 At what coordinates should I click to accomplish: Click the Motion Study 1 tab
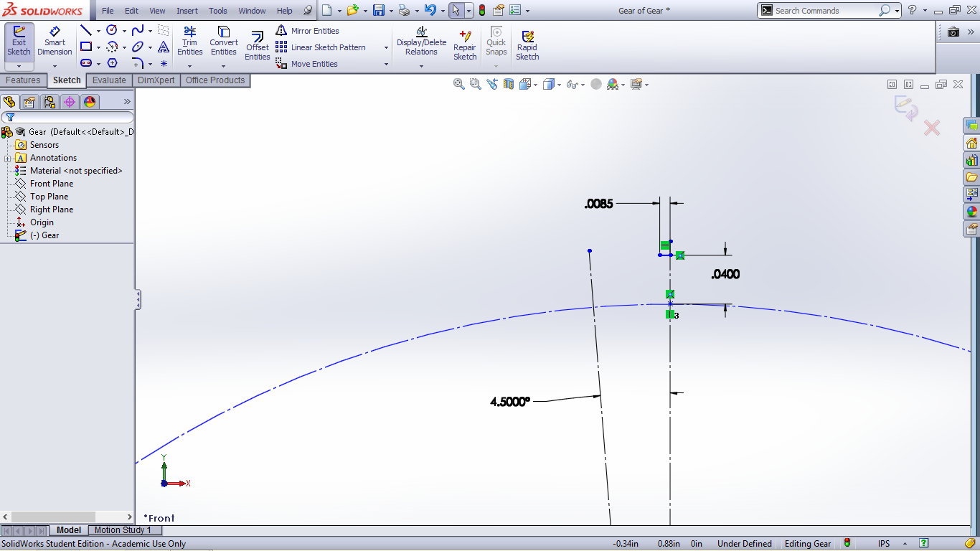click(x=123, y=530)
